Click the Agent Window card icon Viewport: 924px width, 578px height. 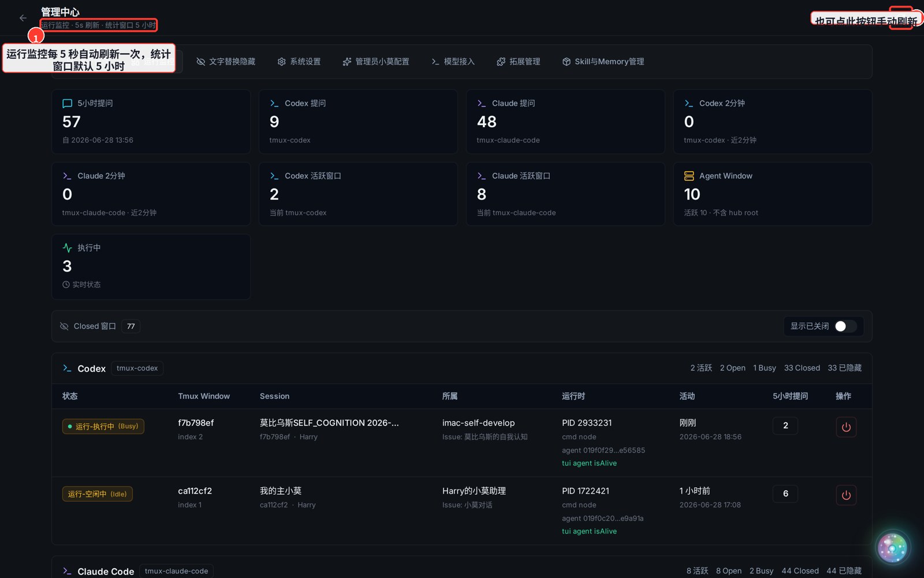click(x=689, y=176)
